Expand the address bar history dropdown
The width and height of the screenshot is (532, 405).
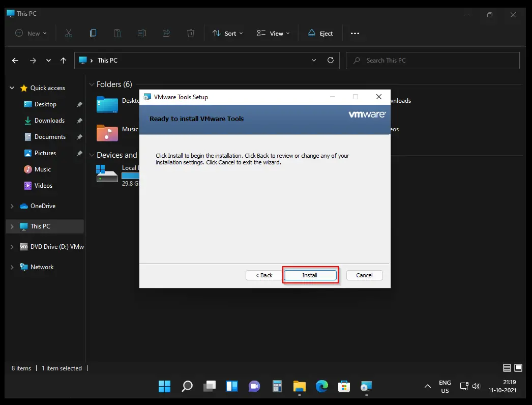pyautogui.click(x=314, y=61)
